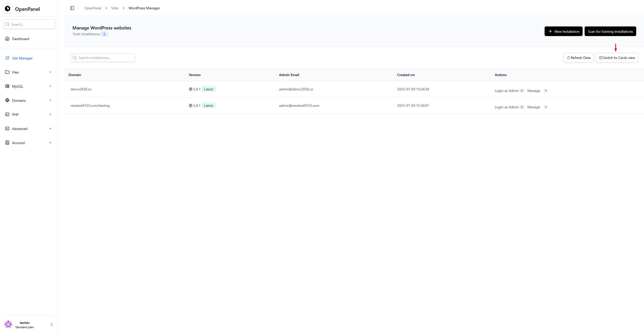Click newtest9153.com/testing domain cell
Viewport: 644px width, 334px height.
point(90,106)
